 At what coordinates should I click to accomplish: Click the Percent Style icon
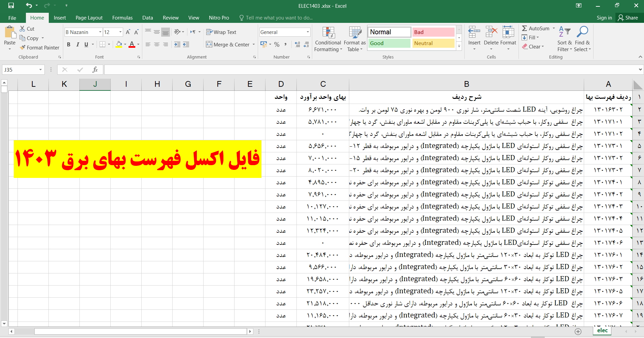click(x=277, y=44)
